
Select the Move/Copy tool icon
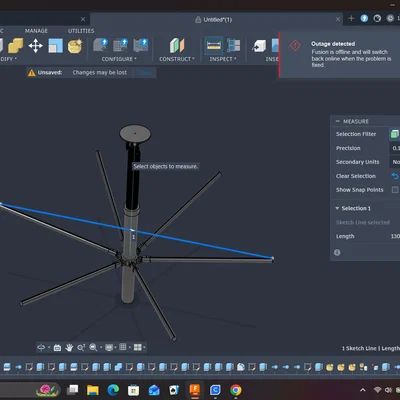click(x=35, y=46)
